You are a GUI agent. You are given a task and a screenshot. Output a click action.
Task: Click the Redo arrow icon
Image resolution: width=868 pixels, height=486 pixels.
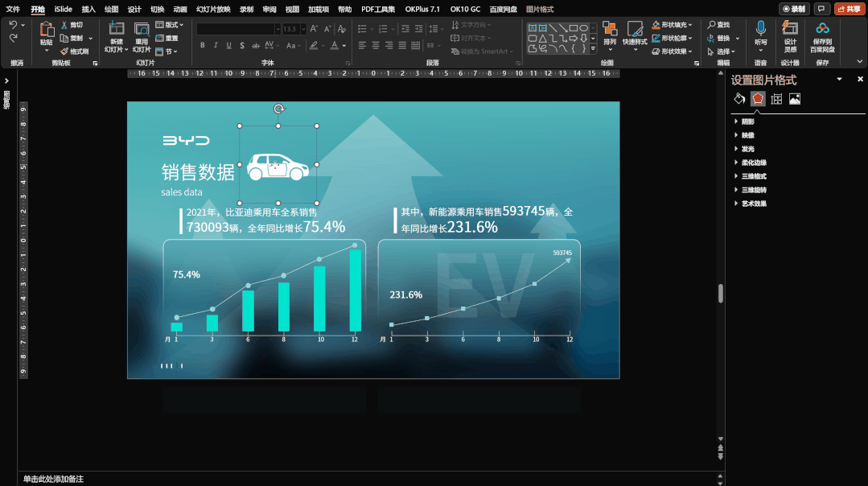click(x=14, y=38)
